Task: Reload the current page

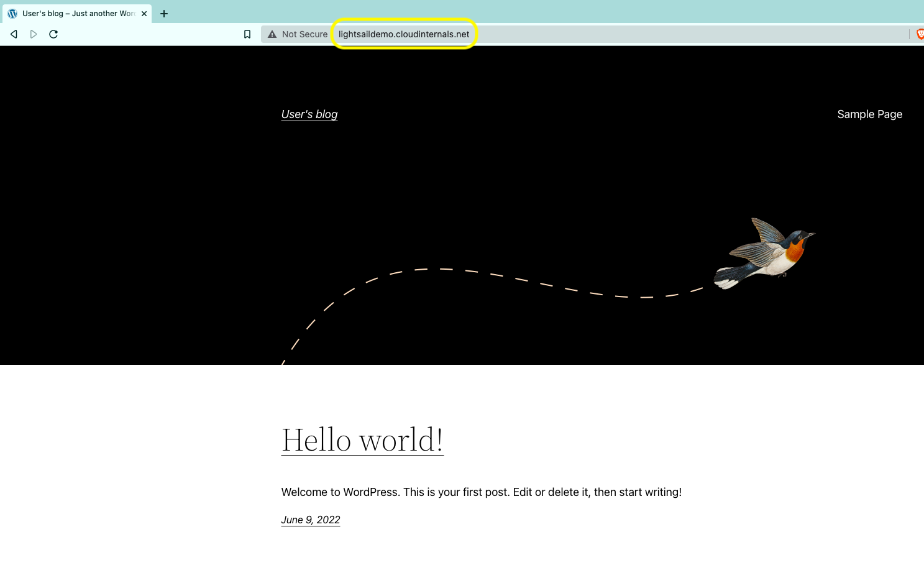Action: click(53, 34)
